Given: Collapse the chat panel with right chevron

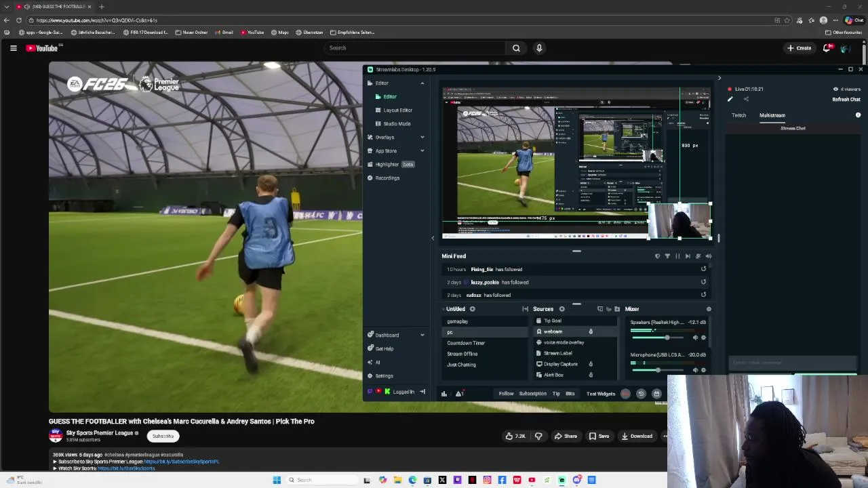Looking at the screenshot, I should (x=719, y=78).
